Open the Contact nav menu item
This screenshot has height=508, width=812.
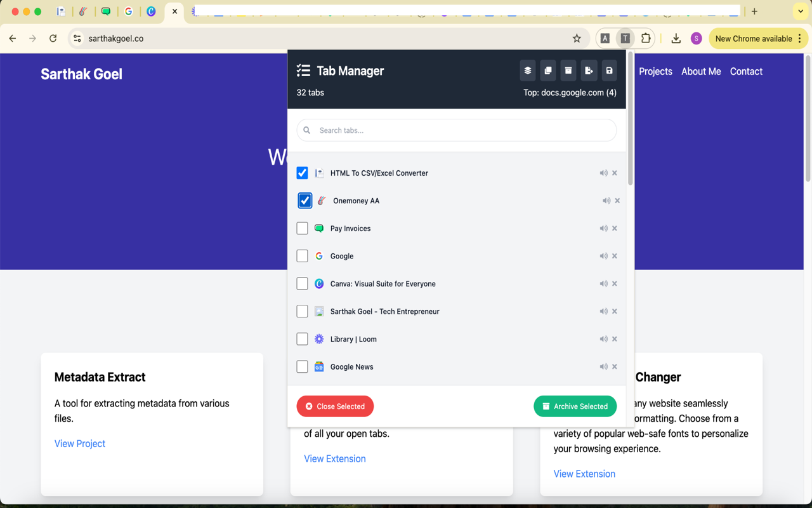point(746,72)
